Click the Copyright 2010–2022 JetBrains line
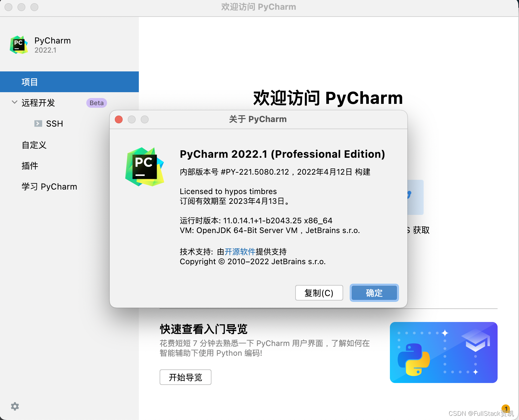Image resolution: width=519 pixels, height=420 pixels. click(x=253, y=262)
